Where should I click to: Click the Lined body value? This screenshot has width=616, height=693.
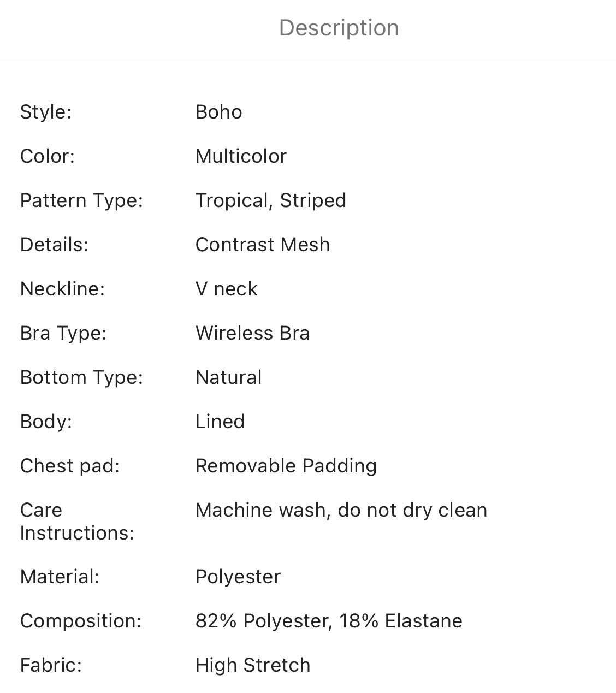click(x=220, y=422)
